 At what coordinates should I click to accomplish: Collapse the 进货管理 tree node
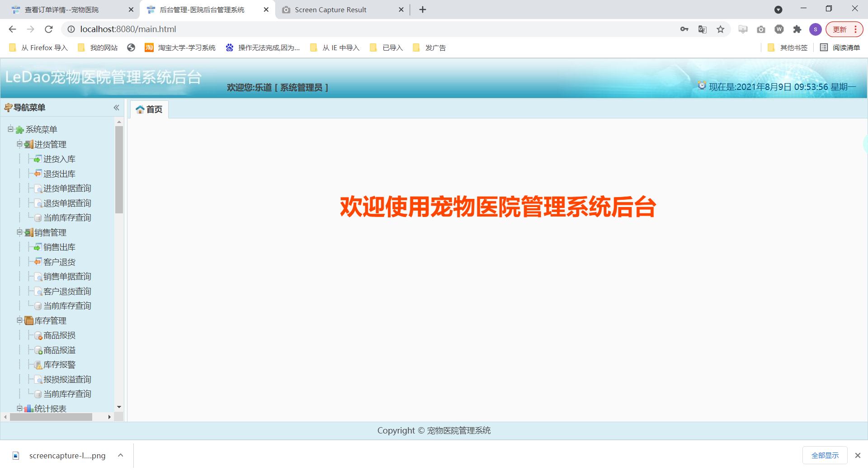(x=19, y=144)
